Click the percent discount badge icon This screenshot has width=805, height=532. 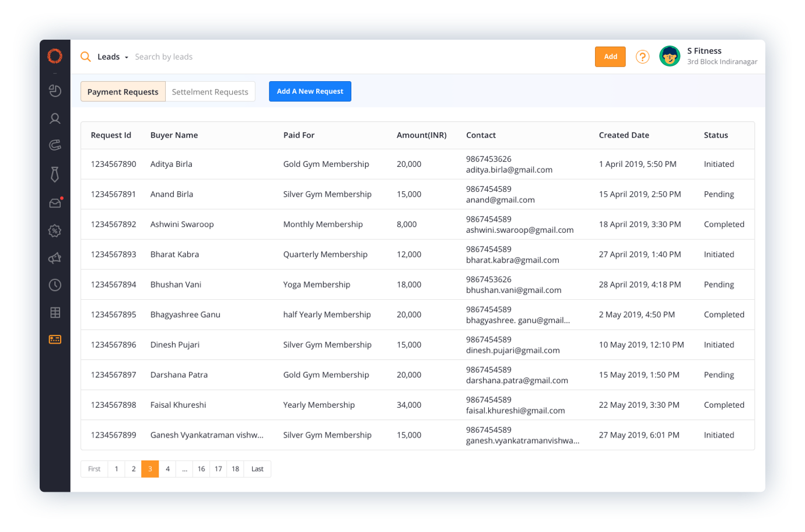(55, 231)
